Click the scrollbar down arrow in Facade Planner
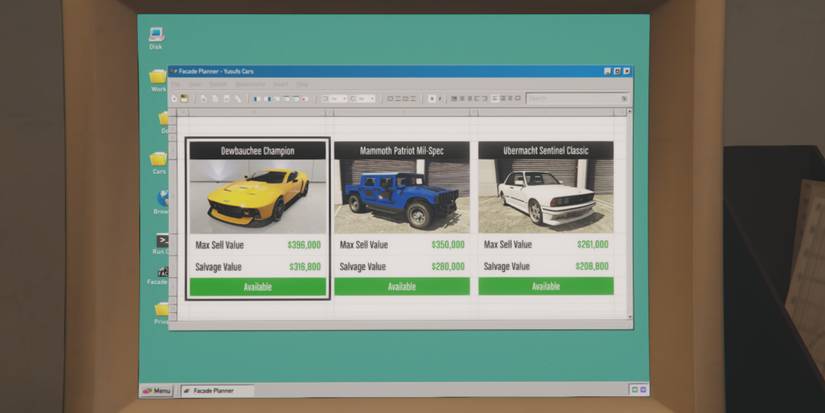 pyautogui.click(x=630, y=317)
